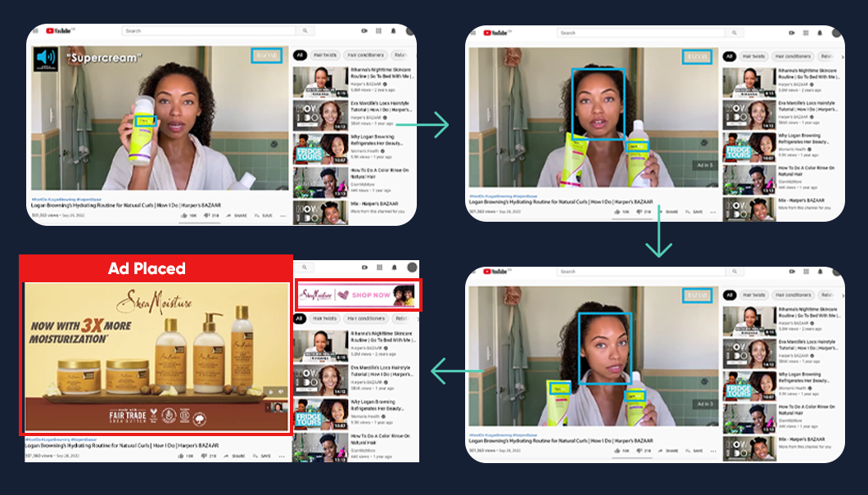Click the create-video camera icon in the Supercream screenshot
Image resolution: width=868 pixels, height=495 pixels.
pos(364,31)
